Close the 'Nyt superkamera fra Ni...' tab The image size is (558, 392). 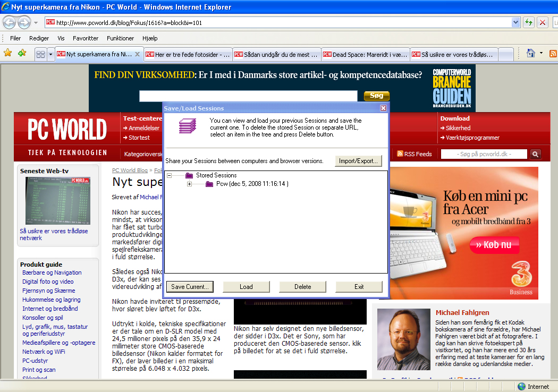[x=137, y=54]
